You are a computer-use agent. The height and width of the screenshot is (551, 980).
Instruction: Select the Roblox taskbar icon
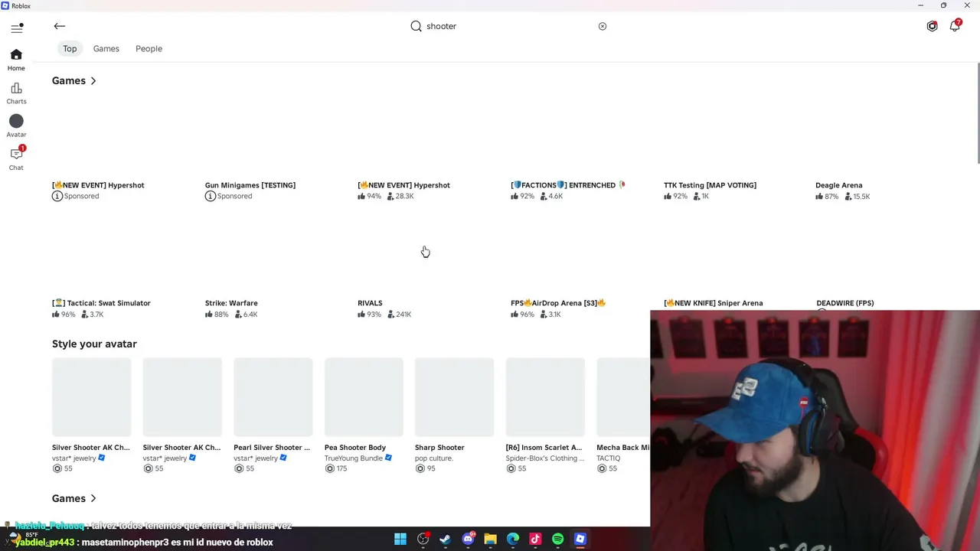tap(580, 540)
